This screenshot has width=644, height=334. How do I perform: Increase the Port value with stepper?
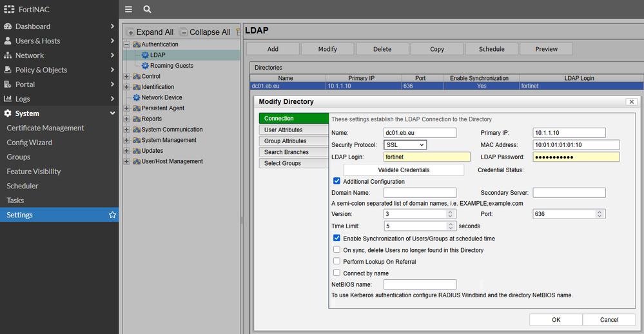pyautogui.click(x=600, y=211)
